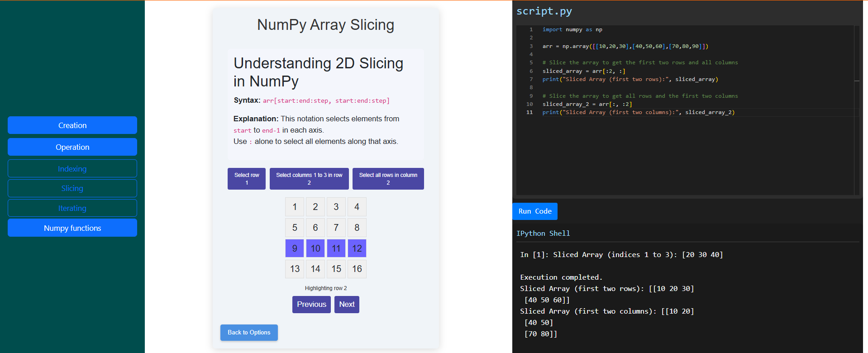Click the print first two columns code line

coord(639,112)
